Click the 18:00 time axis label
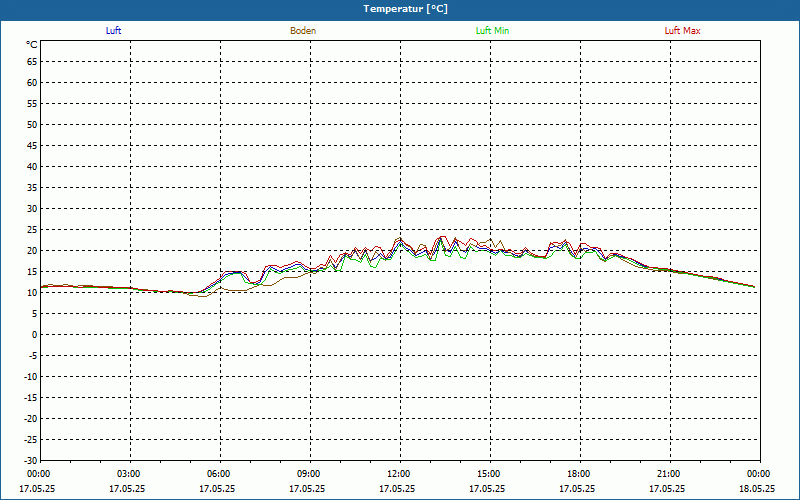Image resolution: width=800 pixels, height=500 pixels. [580, 474]
